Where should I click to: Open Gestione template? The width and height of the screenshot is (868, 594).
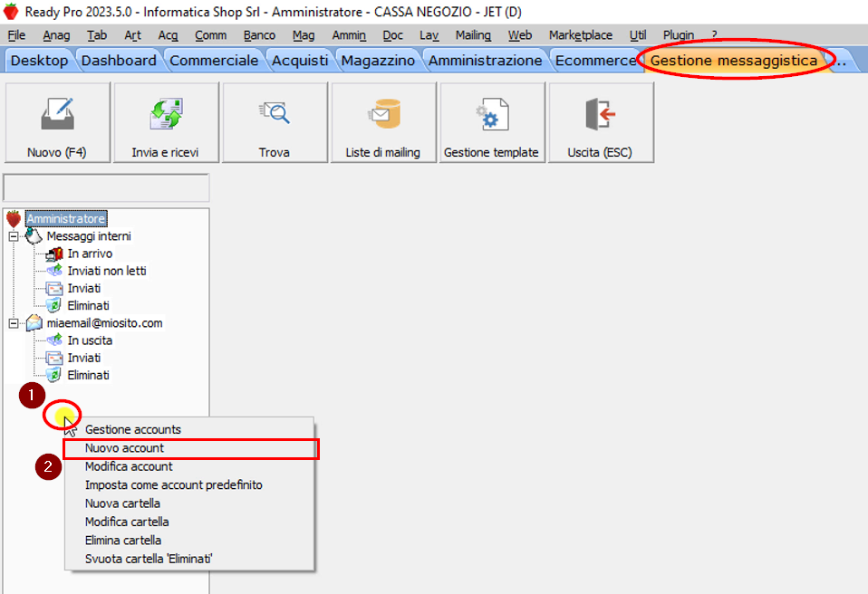(x=492, y=122)
